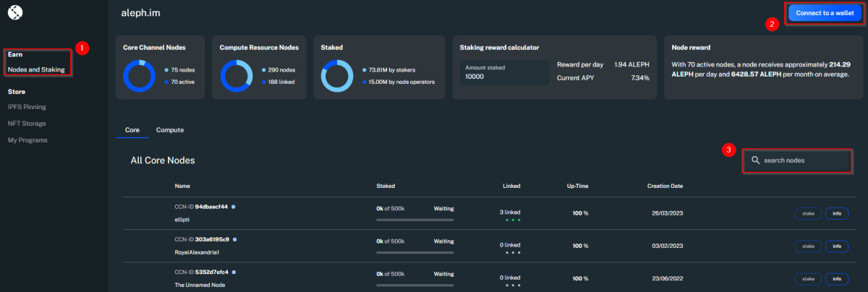The image size is (868, 292).
Task: Click stake button for RoyalAlexandria1 node
Action: 808,246
